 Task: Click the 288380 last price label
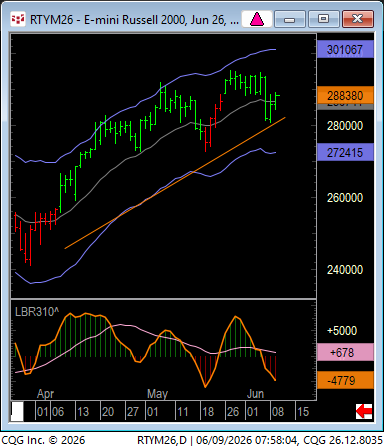345,95
